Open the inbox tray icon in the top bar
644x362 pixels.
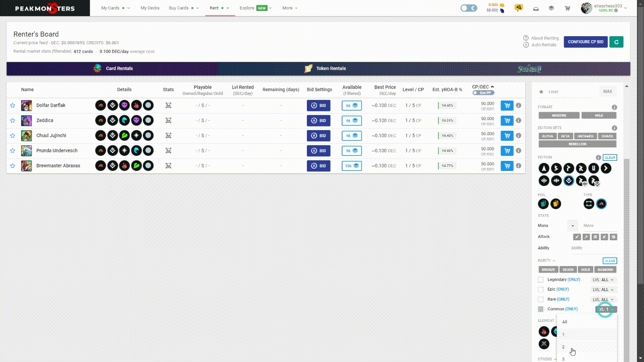pos(536,8)
